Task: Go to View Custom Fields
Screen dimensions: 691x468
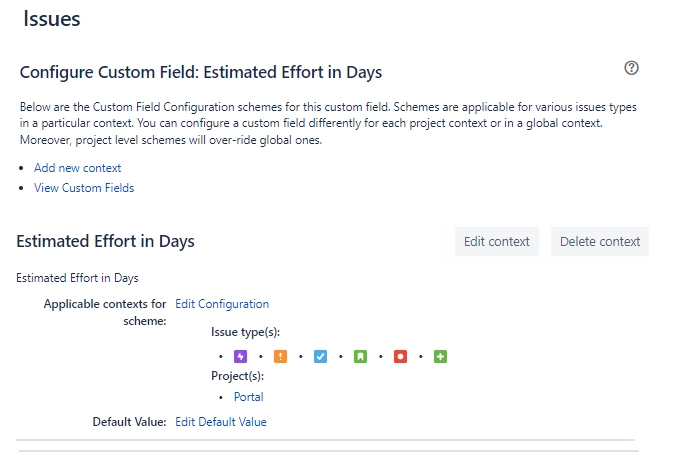Action: (84, 188)
